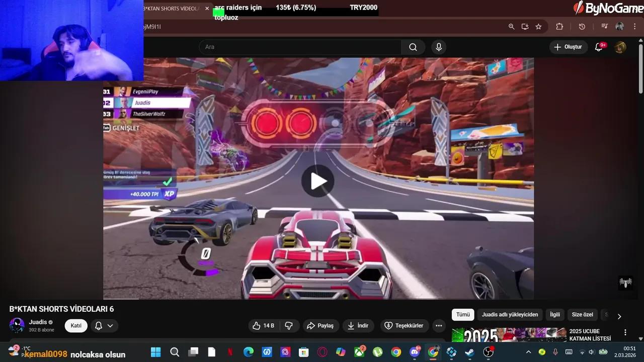Launch Opera GX from the taskbar
Screen dimensions: 644x362
(x=323, y=352)
